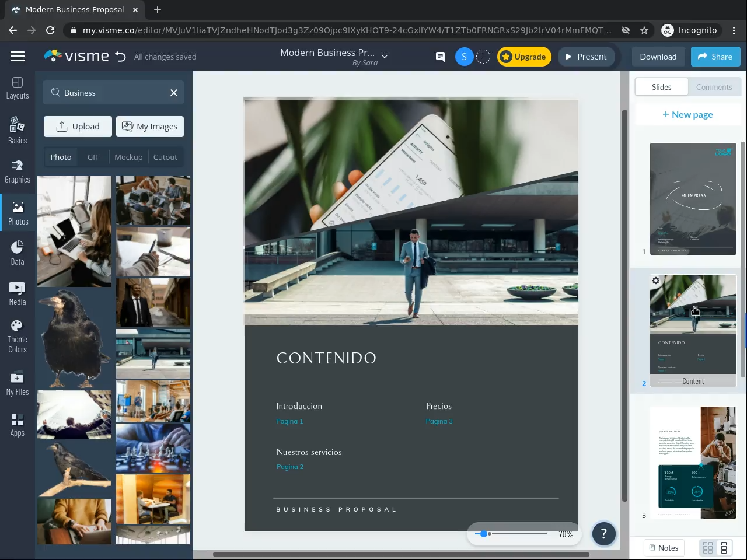
Task: Switch to the Comments tab
Action: coord(714,87)
